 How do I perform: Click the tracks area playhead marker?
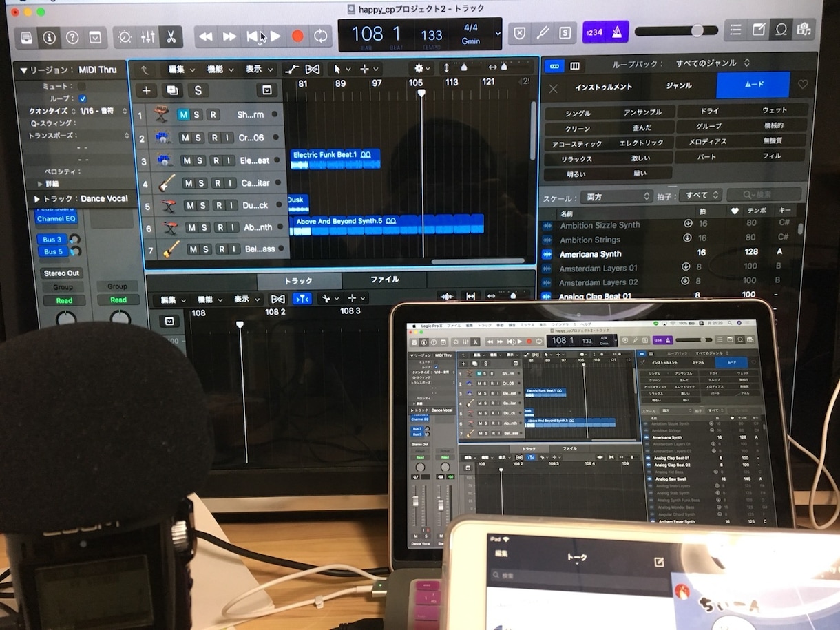(421, 93)
